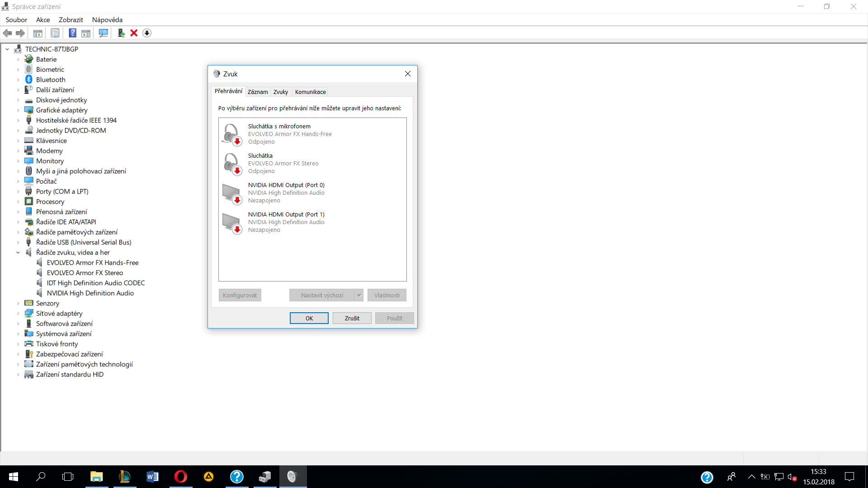This screenshot has height=488, width=868.
Task: Show hidden tray icons chevron
Action: point(752,477)
